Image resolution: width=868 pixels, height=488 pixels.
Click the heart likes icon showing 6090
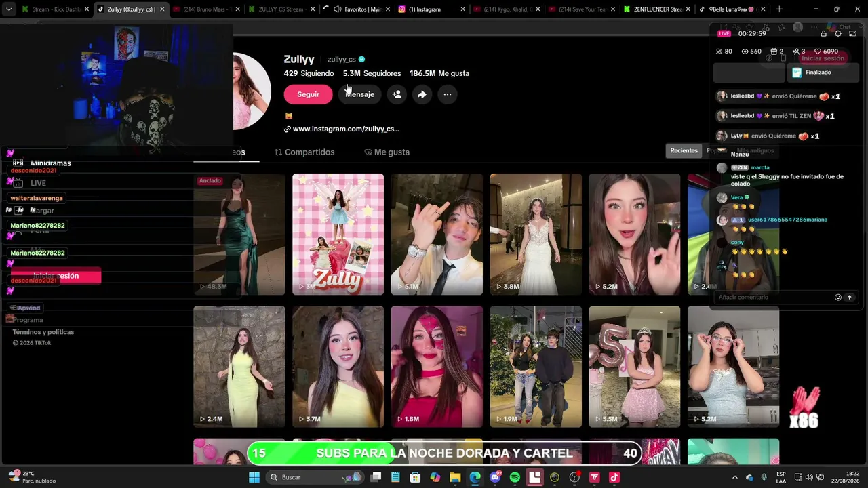818,52
